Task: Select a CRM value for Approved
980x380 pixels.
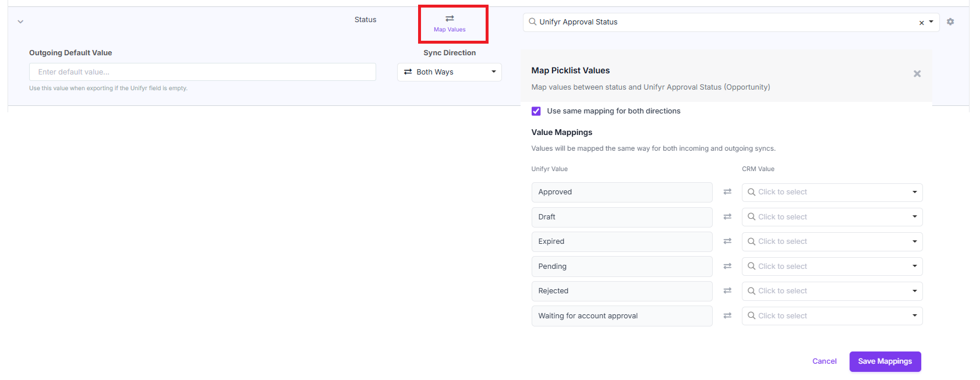Action: click(832, 192)
